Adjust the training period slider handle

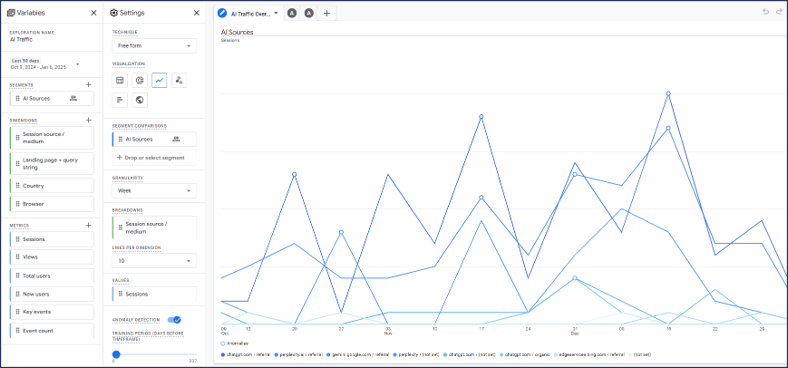coord(116,354)
